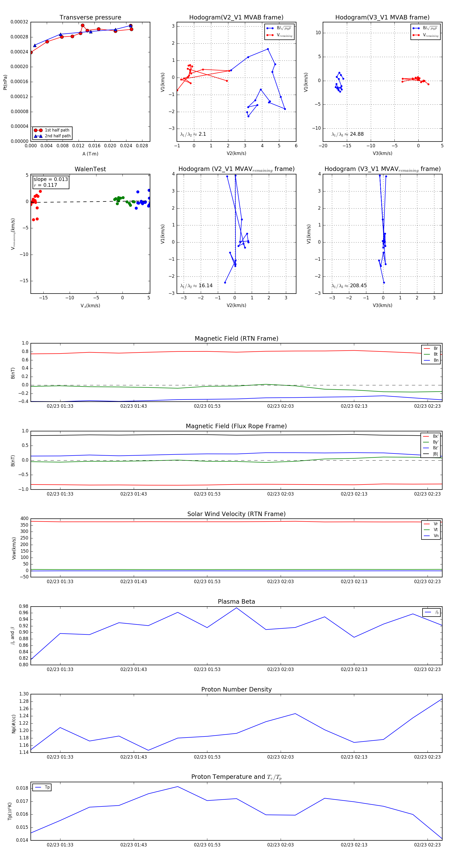
Task: Click the "Hodogram(V3_V1 MVAB frame)" title
Action: click(x=382, y=18)
